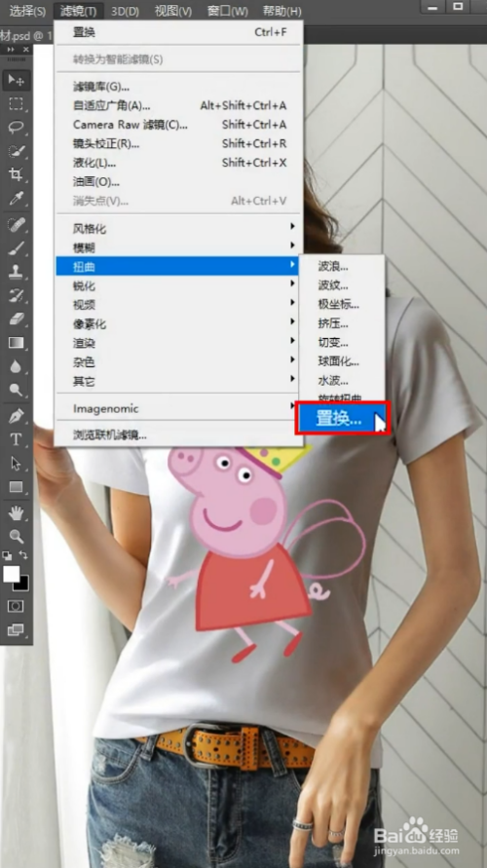Select the Spot Healing Brush tool
487x868 pixels.
[16, 225]
